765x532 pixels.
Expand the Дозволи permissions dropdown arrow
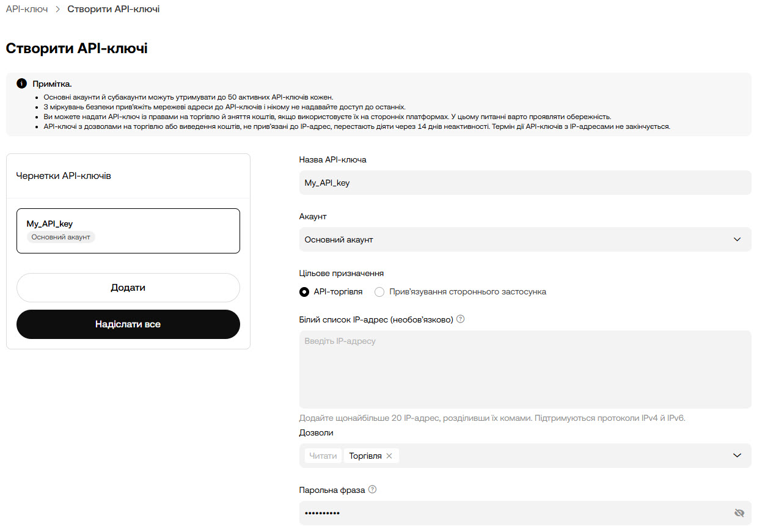pyautogui.click(x=737, y=456)
